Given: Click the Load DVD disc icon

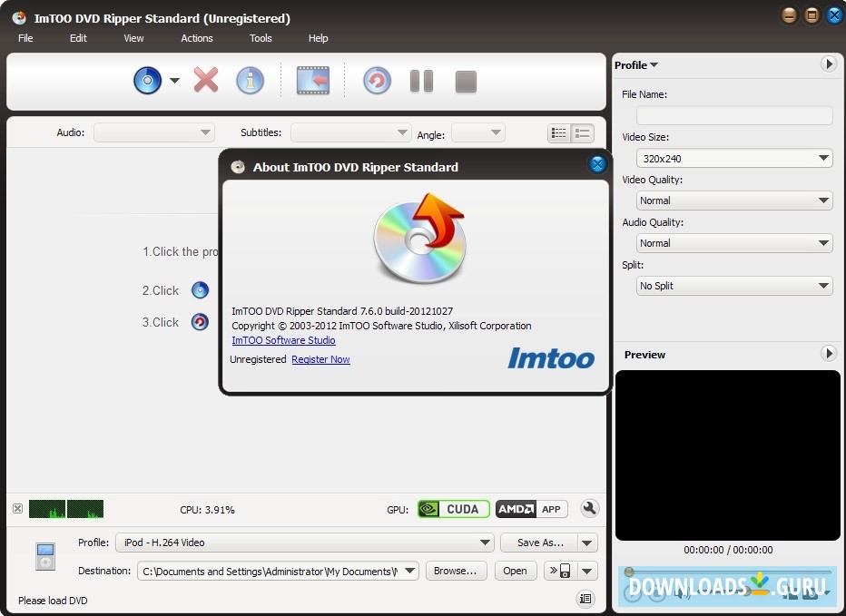Looking at the screenshot, I should point(147,81).
